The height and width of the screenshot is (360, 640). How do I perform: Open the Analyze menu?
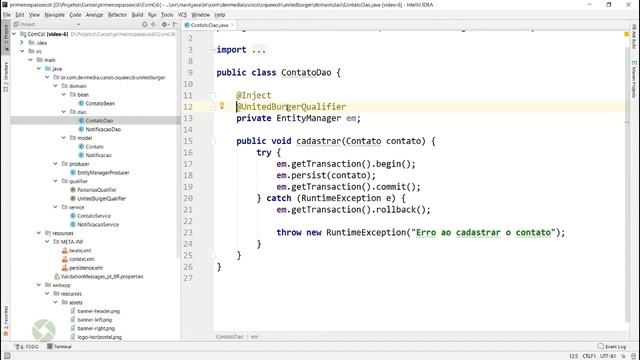pyautogui.click(x=94, y=15)
